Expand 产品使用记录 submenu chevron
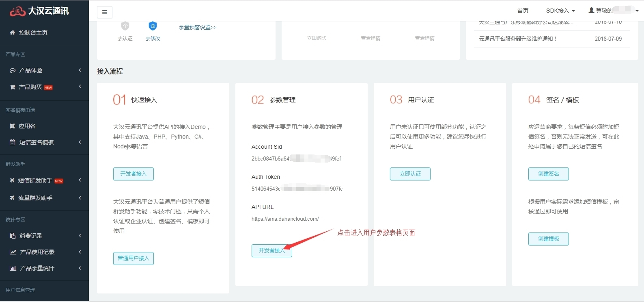Image resolution: width=644 pixels, height=302 pixels. tap(80, 252)
